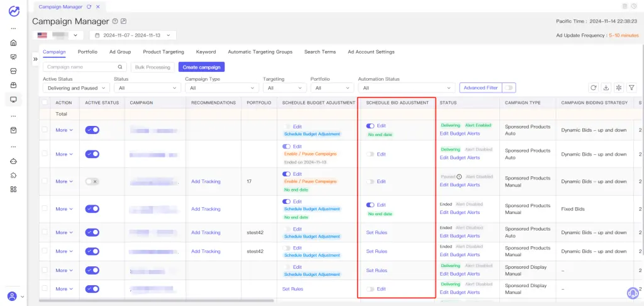Toggle Schedule Bid Adjustment switch in Fixed Bids row
This screenshot has width=644, height=306.
pos(370,205)
